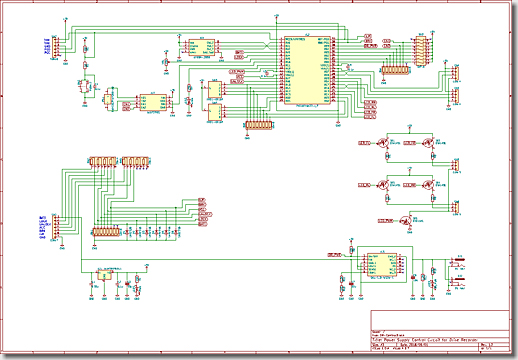The width and height of the screenshot is (518, 360).
Task: Select the 14-pin driver IC feeding the output jacks
Action: tap(382, 264)
